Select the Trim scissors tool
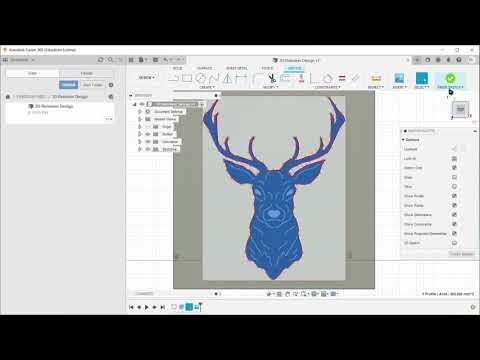Image resolution: width=480 pixels, height=360 pixels. (x=272, y=78)
